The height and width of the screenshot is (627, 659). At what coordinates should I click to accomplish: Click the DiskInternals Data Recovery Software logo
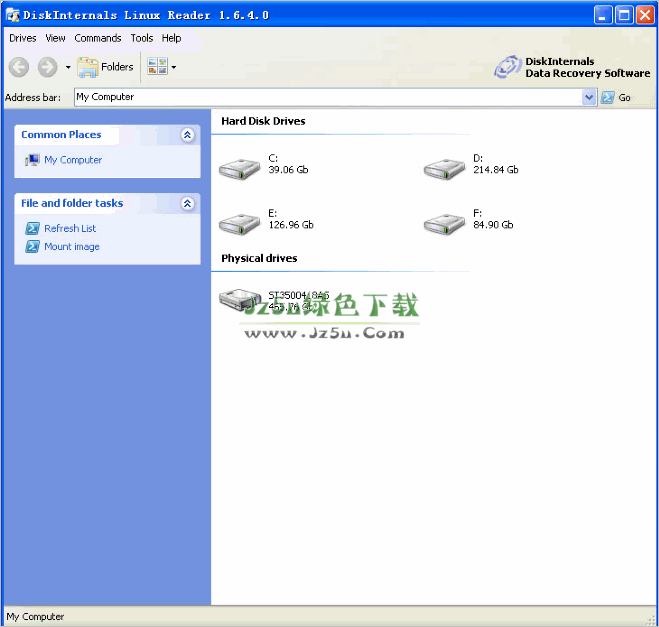pos(572,67)
